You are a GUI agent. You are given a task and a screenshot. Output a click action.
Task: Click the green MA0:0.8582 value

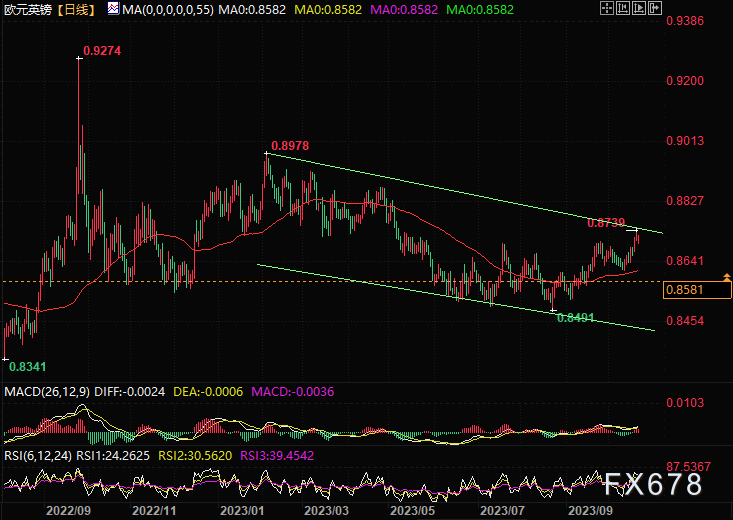(x=480, y=10)
